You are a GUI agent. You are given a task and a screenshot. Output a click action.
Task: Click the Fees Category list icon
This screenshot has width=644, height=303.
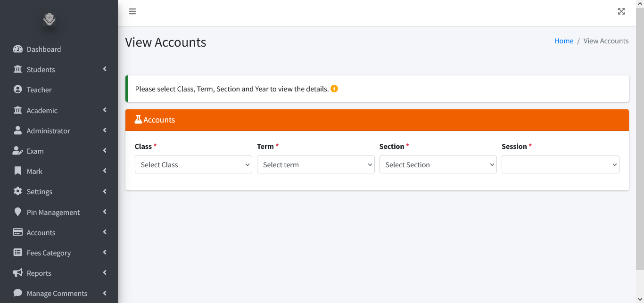(x=18, y=253)
